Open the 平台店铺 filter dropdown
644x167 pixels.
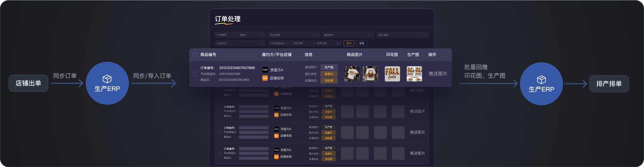tap(294, 35)
